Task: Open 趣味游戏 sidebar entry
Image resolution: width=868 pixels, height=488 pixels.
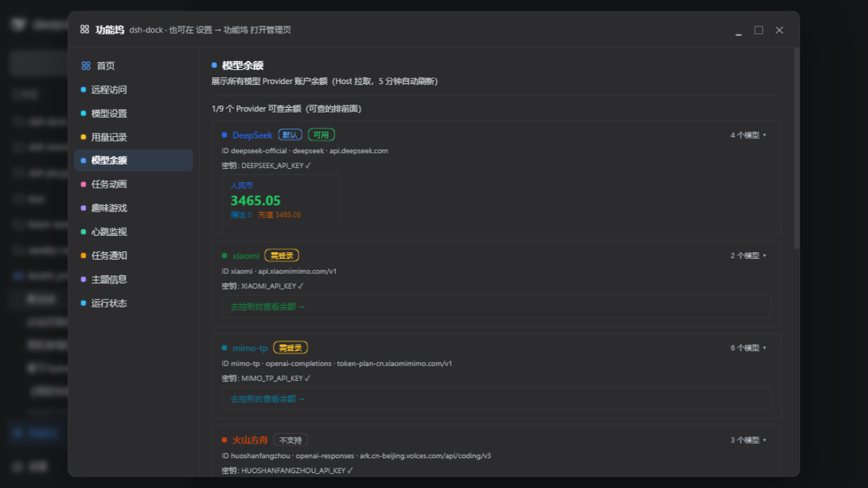Action: click(x=133, y=208)
